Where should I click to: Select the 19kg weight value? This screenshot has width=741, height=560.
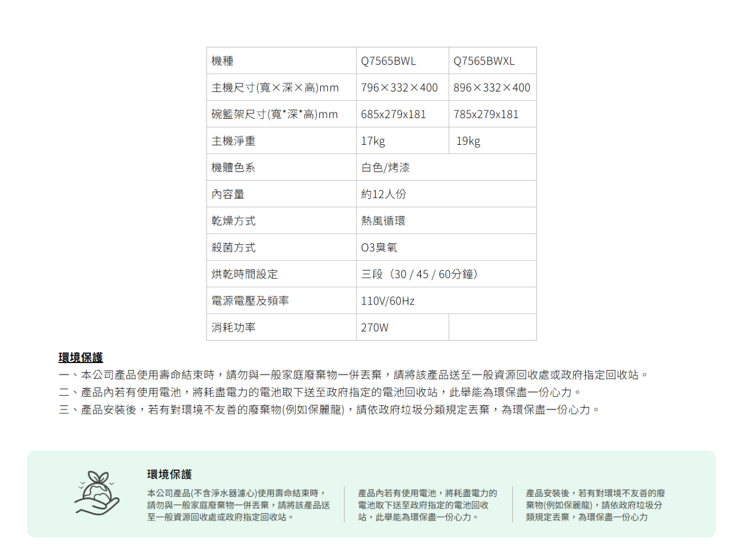[x=468, y=141]
